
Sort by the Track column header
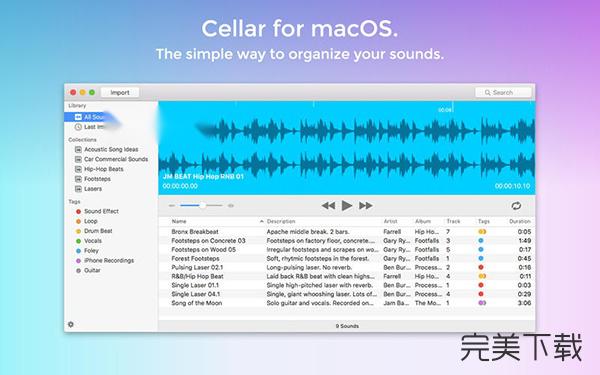coord(453,222)
